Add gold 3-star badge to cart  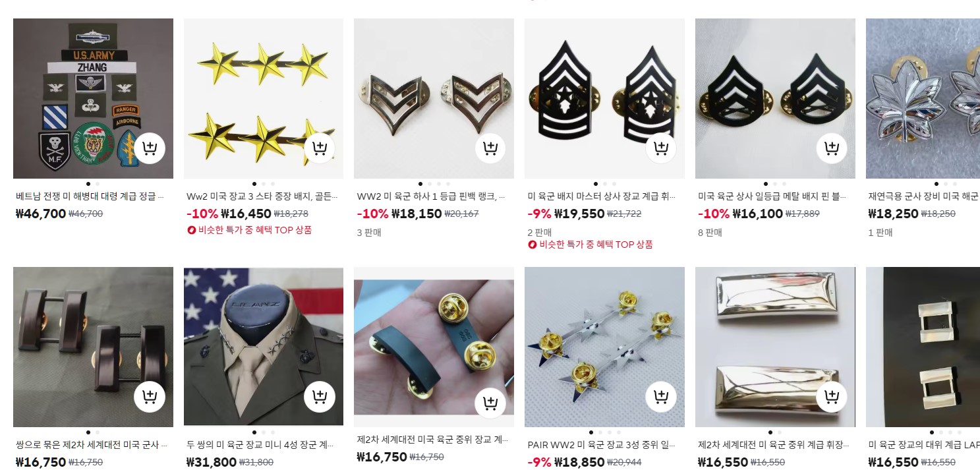[320, 148]
